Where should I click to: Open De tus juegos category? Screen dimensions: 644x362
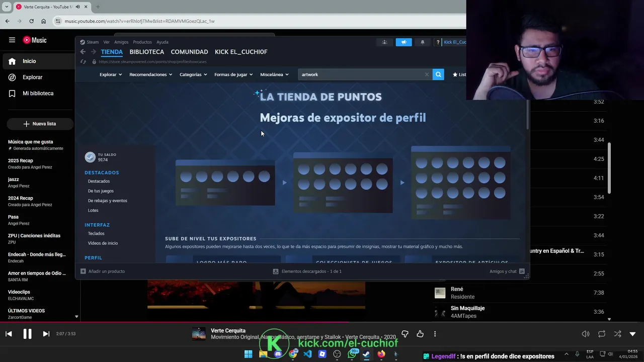tap(101, 191)
